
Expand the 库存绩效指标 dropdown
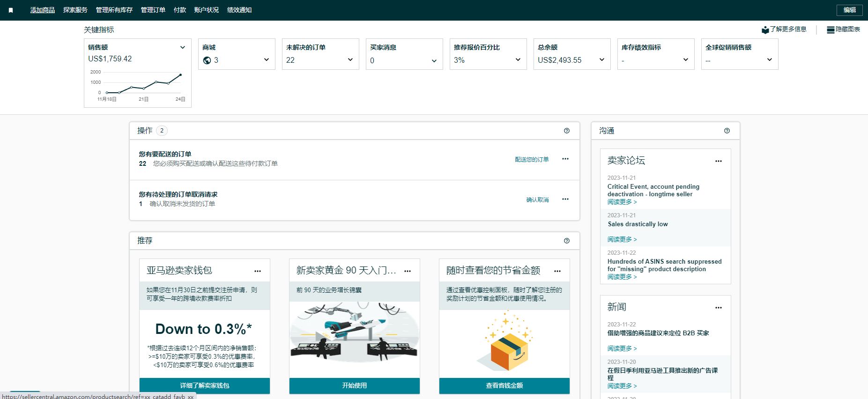pyautogui.click(x=686, y=60)
